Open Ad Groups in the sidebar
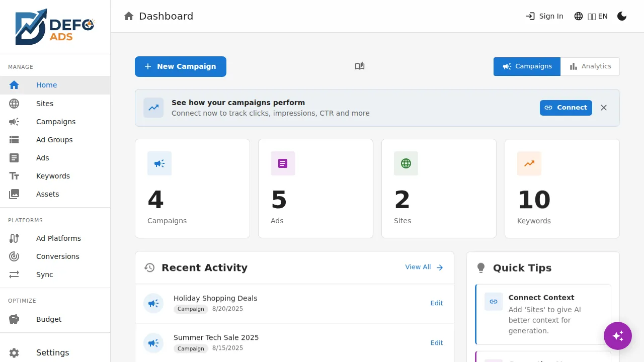 point(55,140)
